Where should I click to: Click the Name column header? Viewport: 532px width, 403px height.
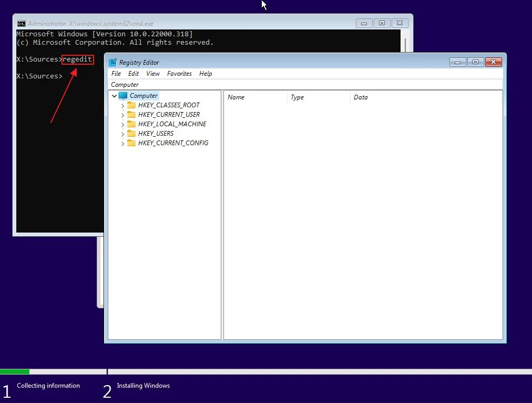pos(255,97)
